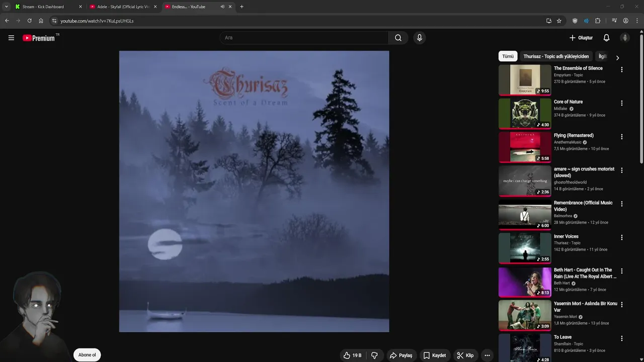This screenshot has width=644, height=362.
Task: Open the Flying (Remastered) thumbnail
Action: (525, 147)
